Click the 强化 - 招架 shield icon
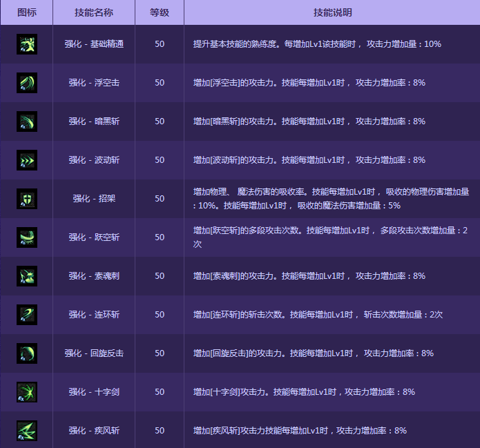 click(x=27, y=199)
